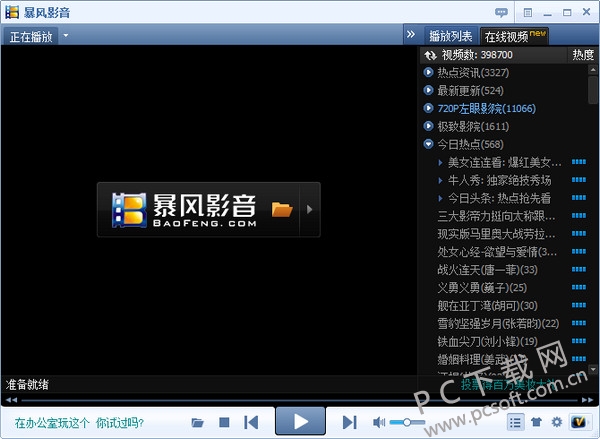Play 处女心经-欲望与爱情
600x439 pixels.
tap(497, 252)
